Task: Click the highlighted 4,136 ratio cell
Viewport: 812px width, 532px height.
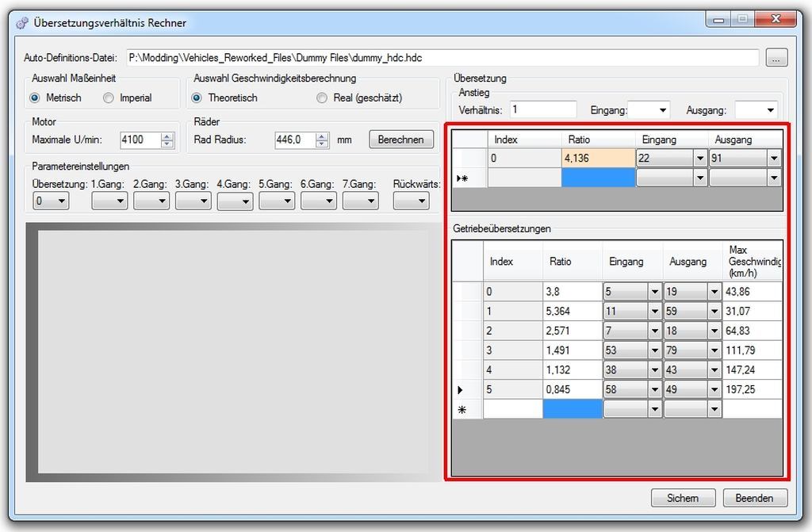Action: point(598,158)
